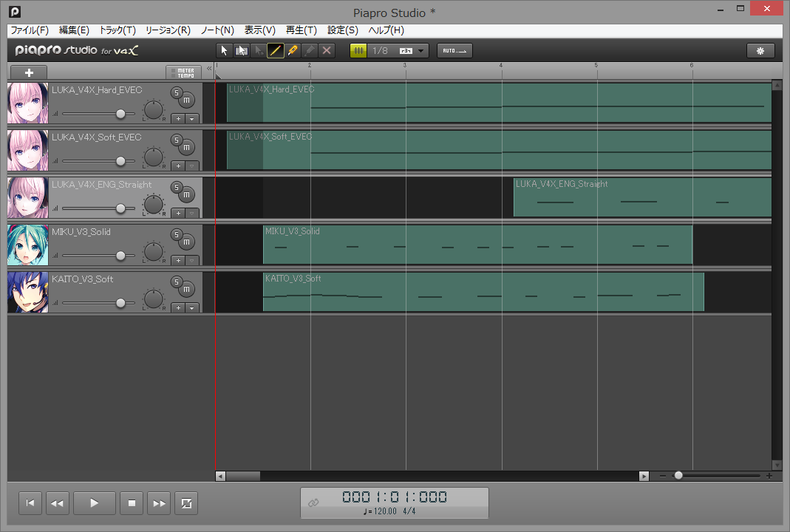
Task: Click the LUKA_V4X_Hard_EVEC singer portrait
Action: click(28, 103)
